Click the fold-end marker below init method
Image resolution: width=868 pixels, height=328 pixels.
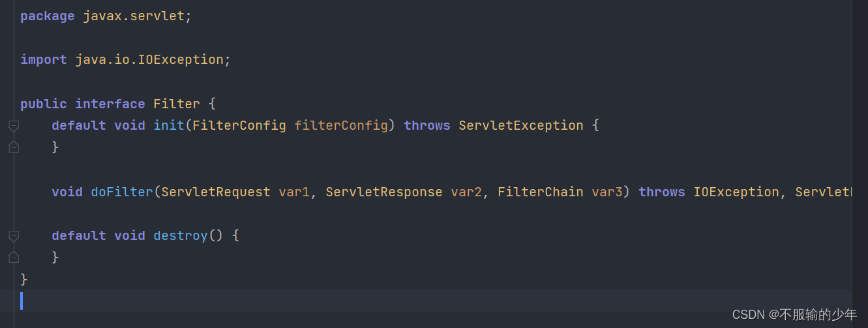[14, 147]
